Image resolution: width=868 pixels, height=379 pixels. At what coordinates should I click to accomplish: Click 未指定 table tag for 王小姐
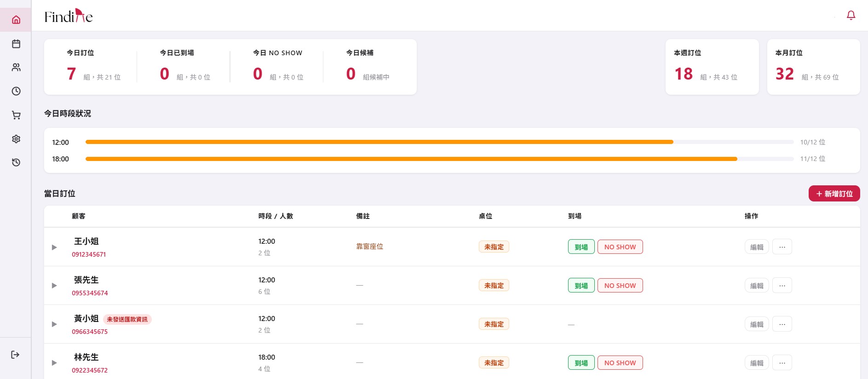click(494, 247)
